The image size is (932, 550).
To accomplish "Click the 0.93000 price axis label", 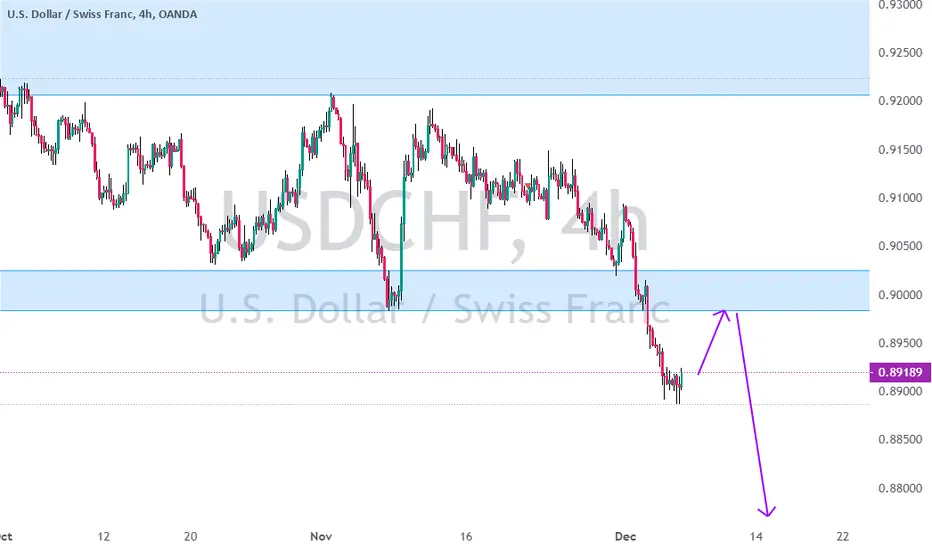I will coord(900,5).
